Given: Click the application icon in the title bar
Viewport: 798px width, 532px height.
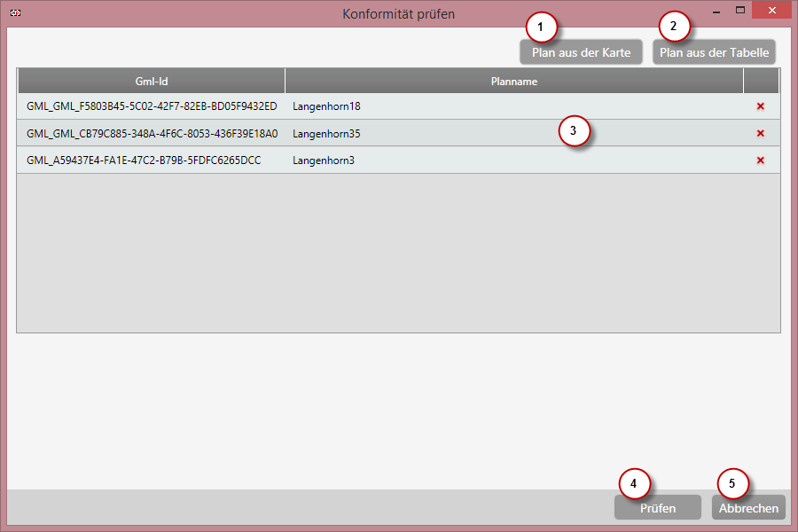Looking at the screenshot, I should 14,13.
